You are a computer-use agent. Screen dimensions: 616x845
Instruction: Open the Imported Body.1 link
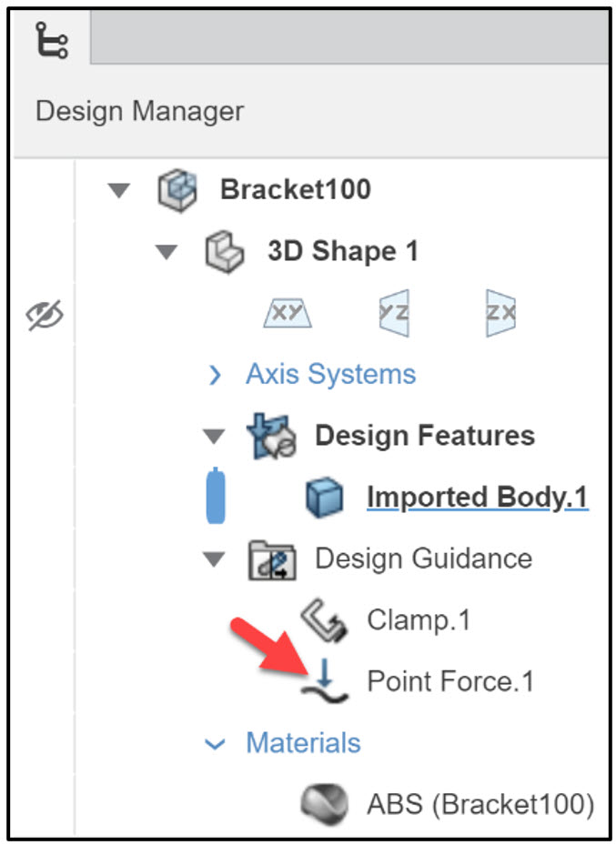click(x=477, y=497)
